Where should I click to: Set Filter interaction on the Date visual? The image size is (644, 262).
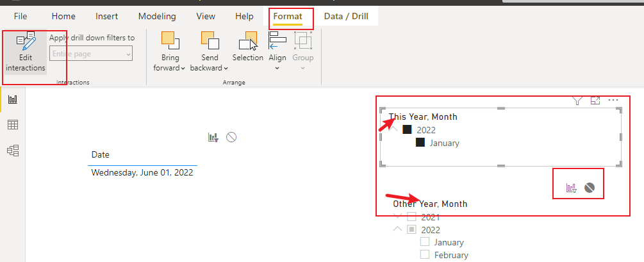tap(213, 137)
